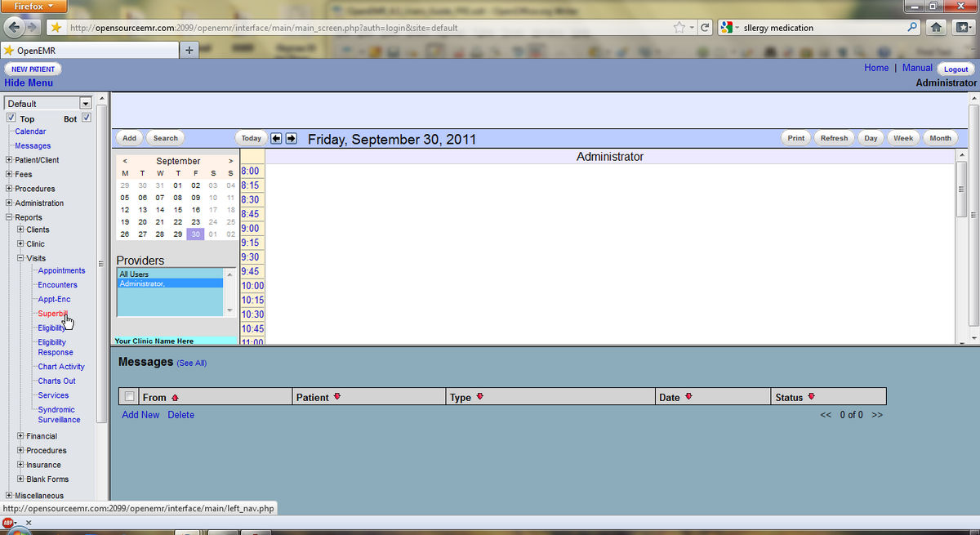
Task: Open the Superbill report item
Action: [x=53, y=314]
